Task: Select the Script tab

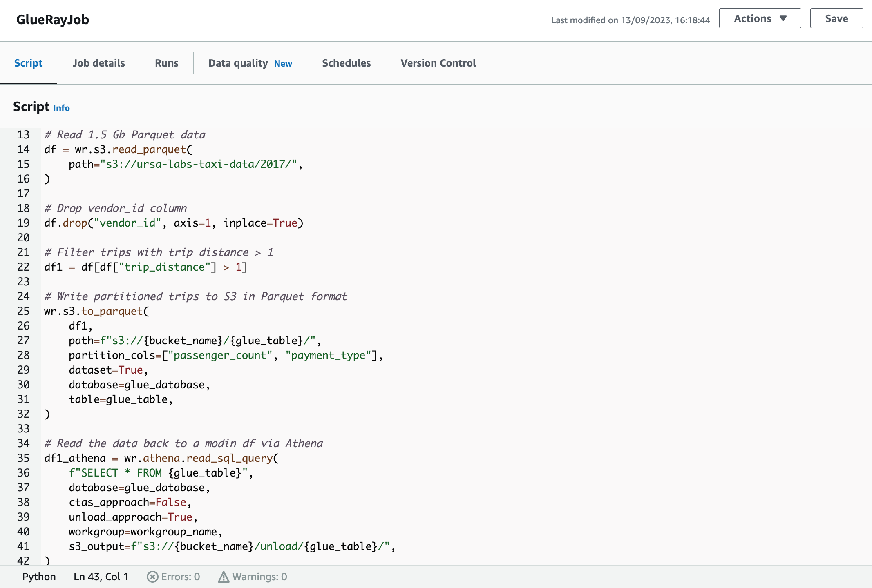Action: pyautogui.click(x=28, y=63)
